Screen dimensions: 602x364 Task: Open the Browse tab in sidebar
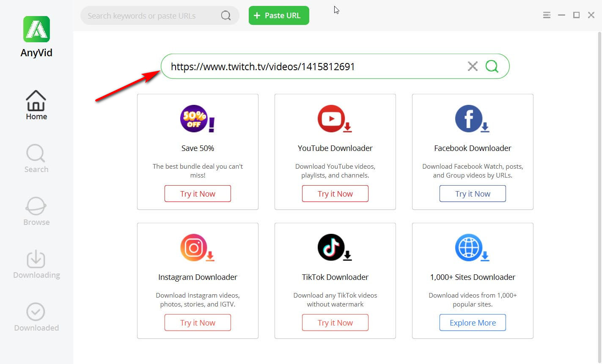pyautogui.click(x=36, y=211)
